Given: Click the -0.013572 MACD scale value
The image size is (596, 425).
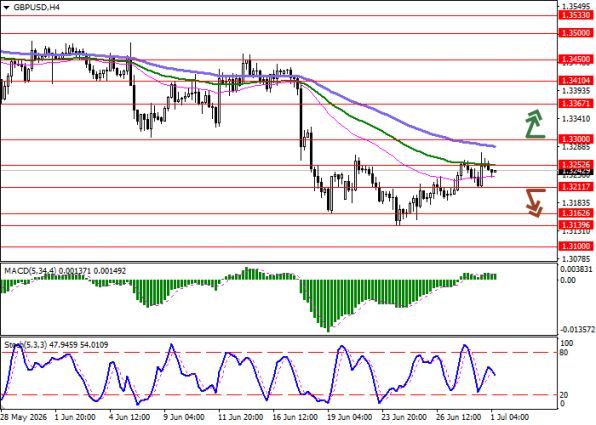Looking at the screenshot, I should 577,330.
